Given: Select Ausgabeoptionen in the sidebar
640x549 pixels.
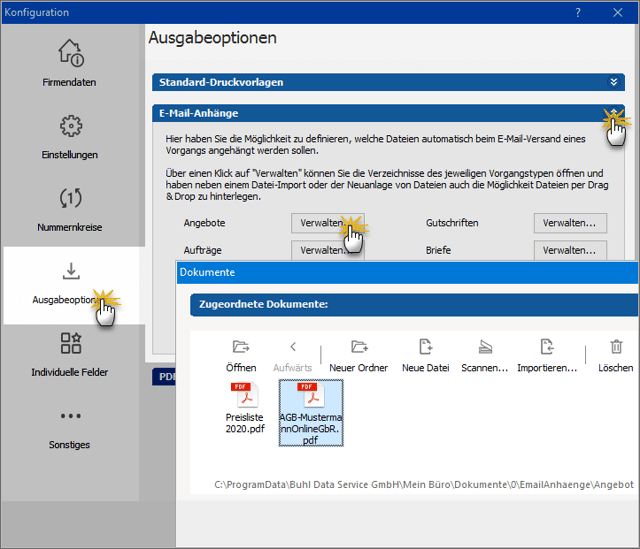Looking at the screenshot, I should (70, 282).
